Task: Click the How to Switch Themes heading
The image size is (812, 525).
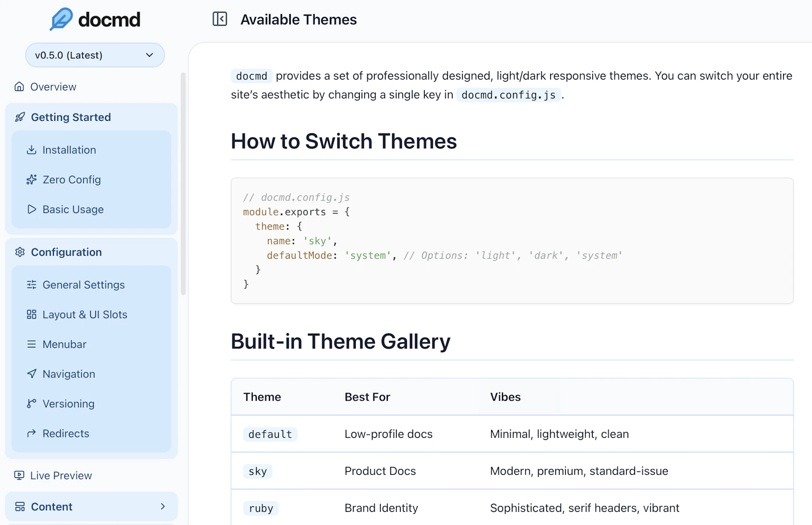Action: click(344, 141)
